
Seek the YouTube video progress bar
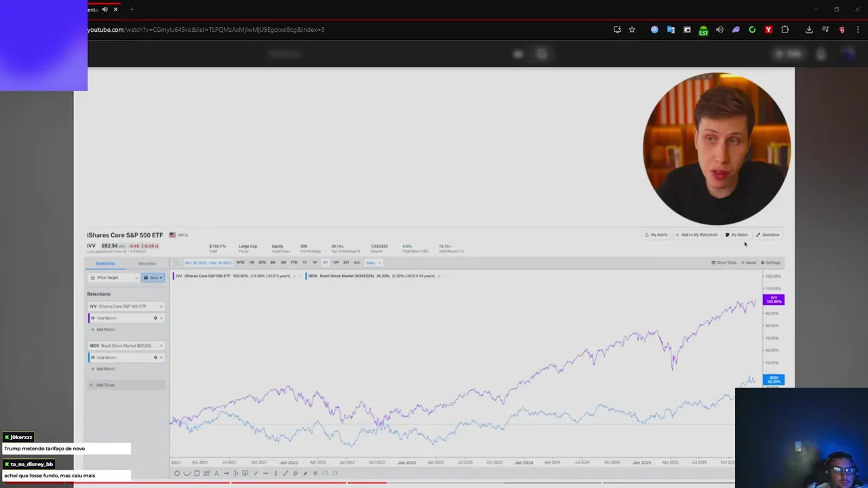click(403, 483)
